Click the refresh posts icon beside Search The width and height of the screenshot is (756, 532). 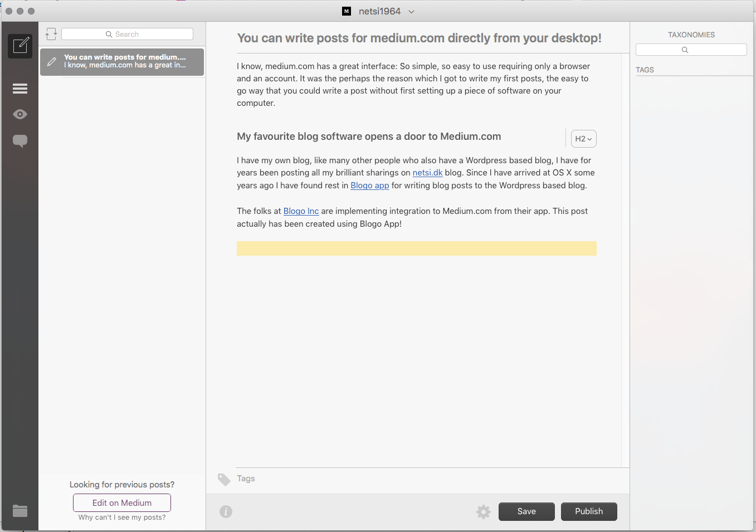(x=51, y=35)
